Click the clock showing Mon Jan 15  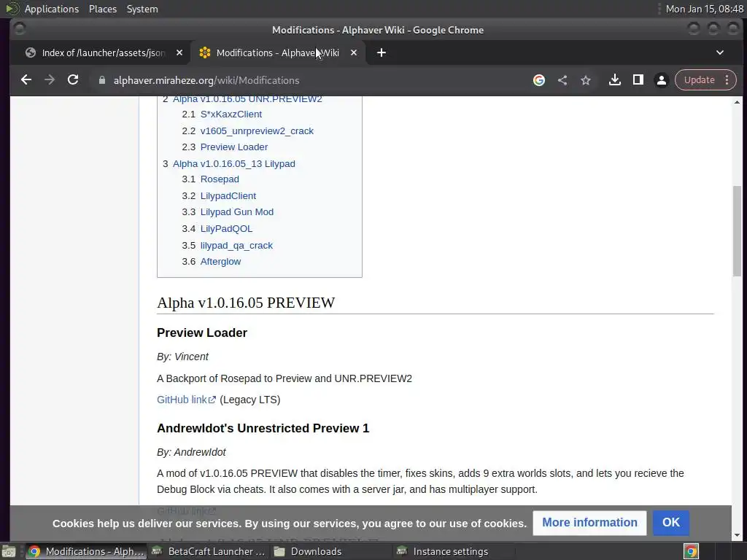(704, 9)
